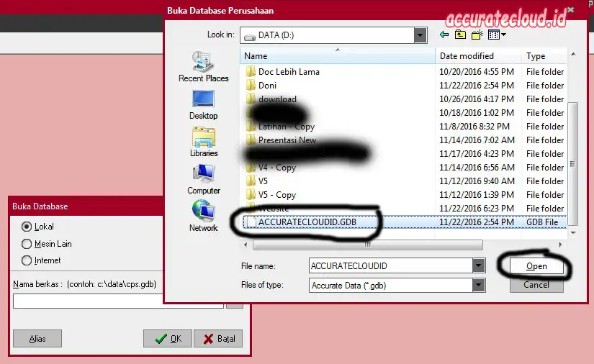Open the View Menu icon

pyautogui.click(x=494, y=35)
